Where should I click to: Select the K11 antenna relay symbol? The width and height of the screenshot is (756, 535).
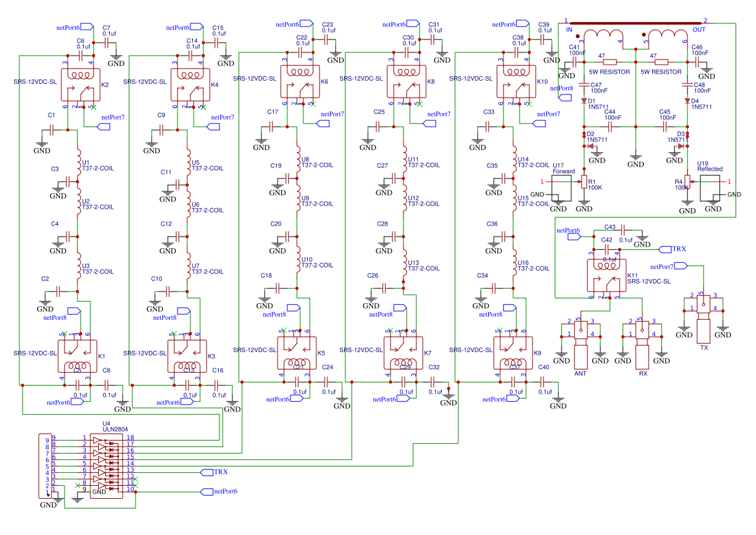(x=606, y=275)
